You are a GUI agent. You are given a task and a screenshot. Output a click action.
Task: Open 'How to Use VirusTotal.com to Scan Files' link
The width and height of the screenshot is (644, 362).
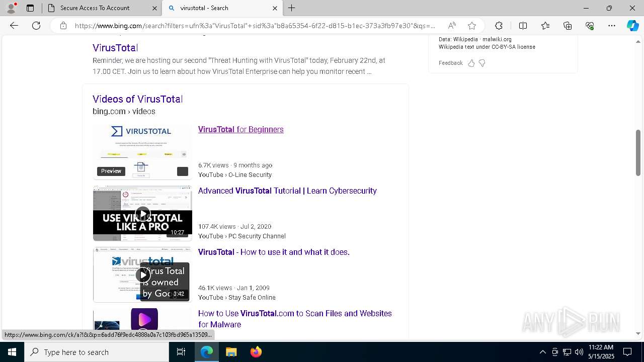point(295,319)
